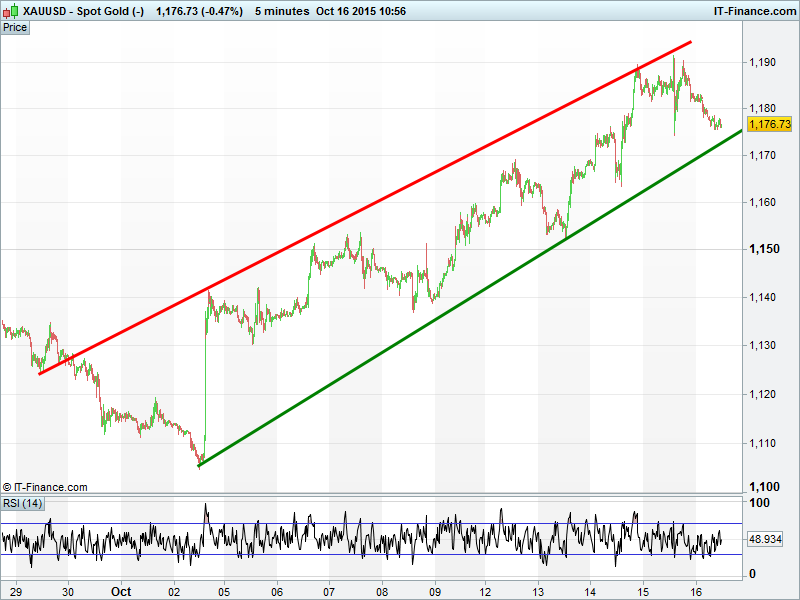The height and width of the screenshot is (600, 800).
Task: Click the 07 date label on time axis
Action: (329, 592)
